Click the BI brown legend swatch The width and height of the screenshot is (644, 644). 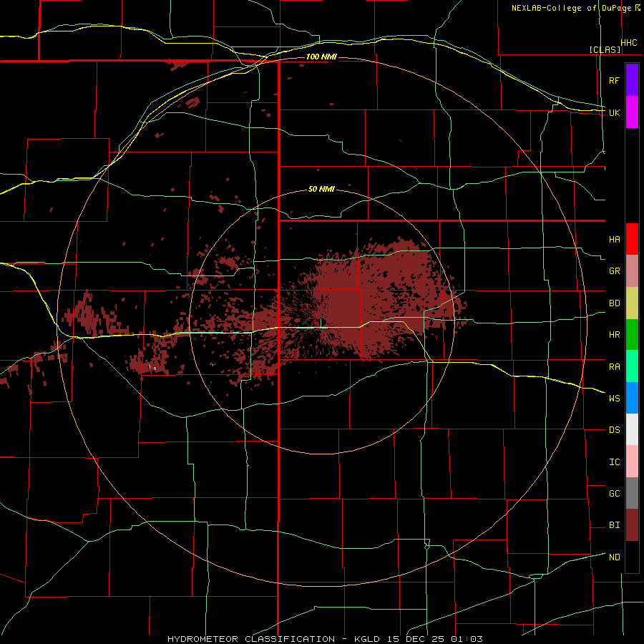click(x=632, y=525)
